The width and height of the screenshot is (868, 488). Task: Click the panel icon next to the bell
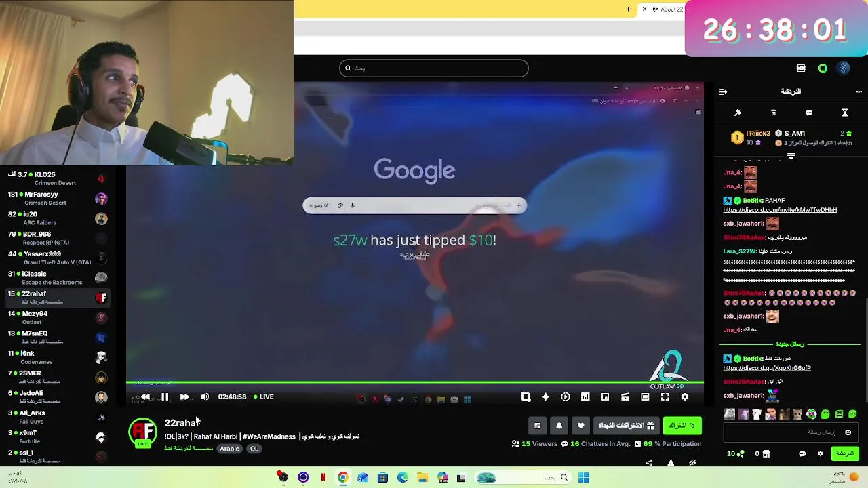pos(537,426)
